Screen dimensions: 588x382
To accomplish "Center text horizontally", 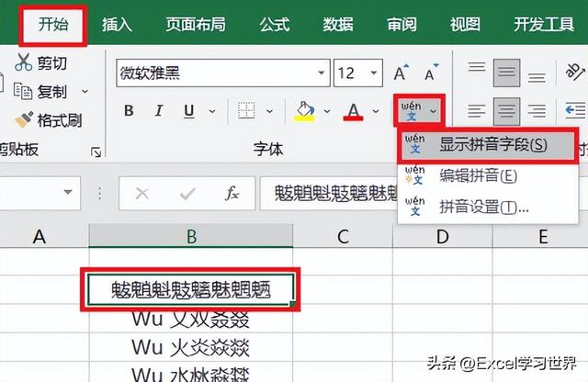I will tap(506, 111).
